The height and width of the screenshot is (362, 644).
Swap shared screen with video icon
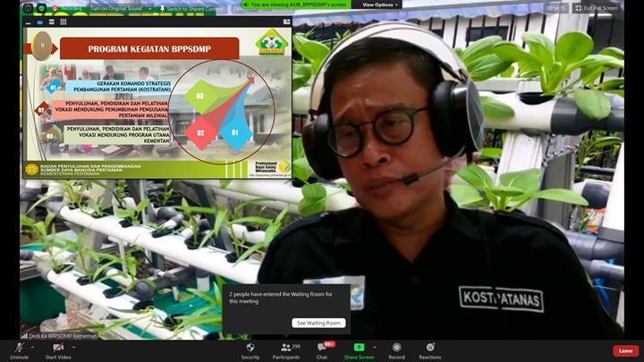pos(287,21)
